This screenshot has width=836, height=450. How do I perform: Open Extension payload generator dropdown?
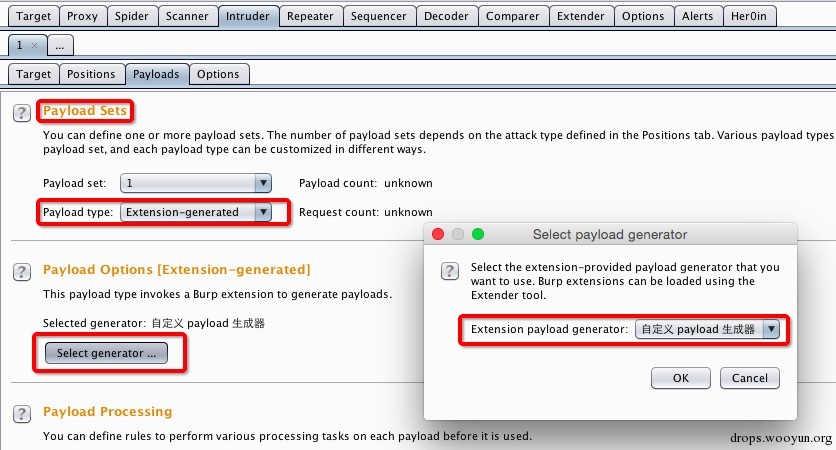coord(771,330)
